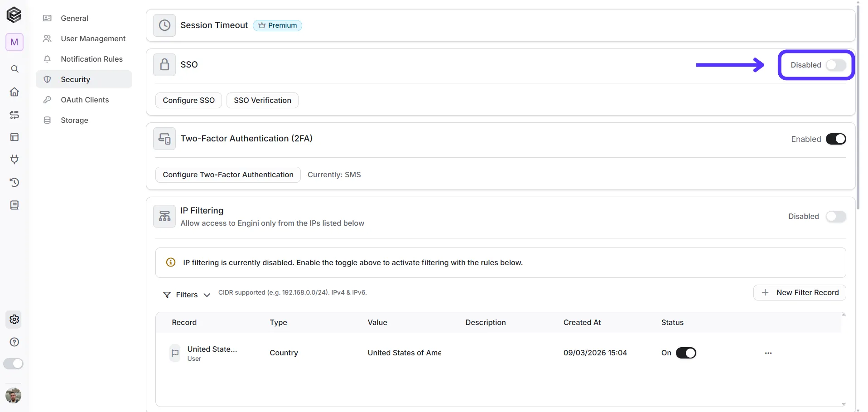
Task: Click Configure Two-Factor Authentication
Action: click(x=228, y=174)
